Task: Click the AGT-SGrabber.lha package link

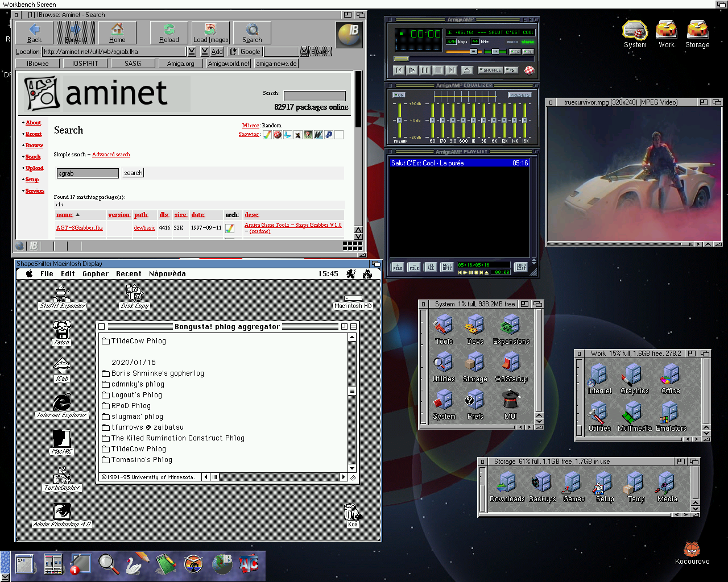Action: [x=79, y=228]
